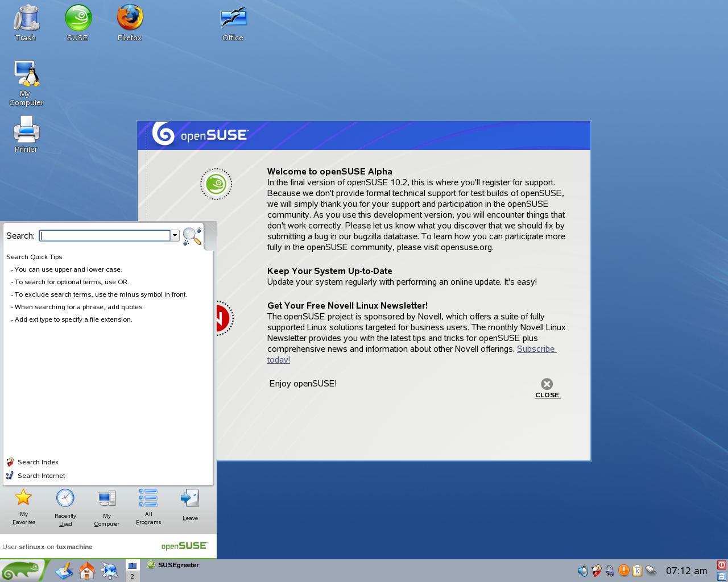The image size is (728, 582).
Task: Click the 07:12 am clock
Action: pos(686,571)
